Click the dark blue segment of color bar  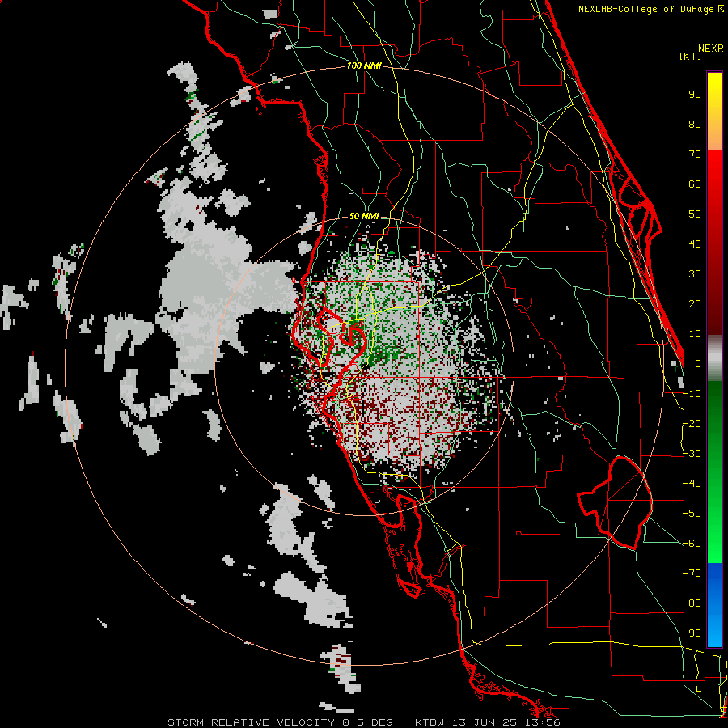pos(714,575)
